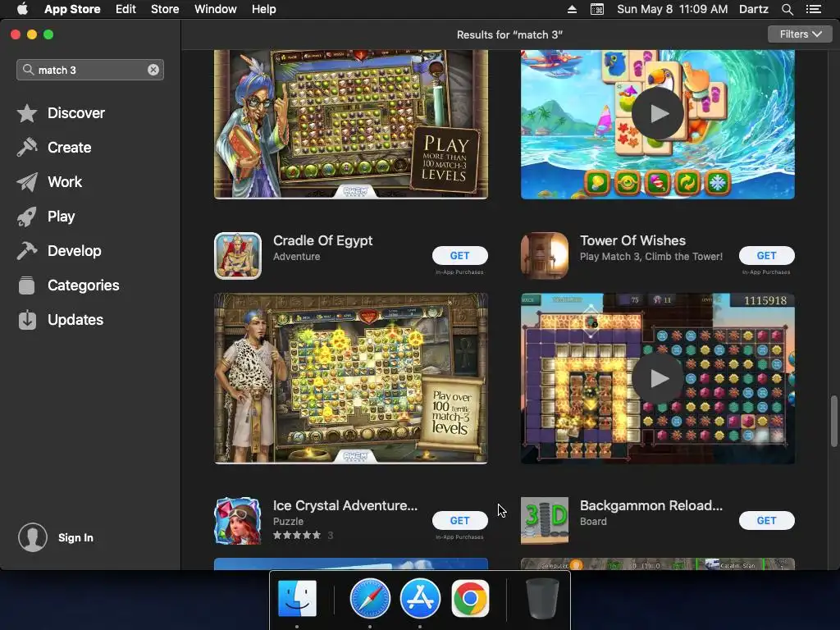Click the Puzzle category label
Image resolution: width=840 pixels, height=630 pixels.
click(288, 521)
